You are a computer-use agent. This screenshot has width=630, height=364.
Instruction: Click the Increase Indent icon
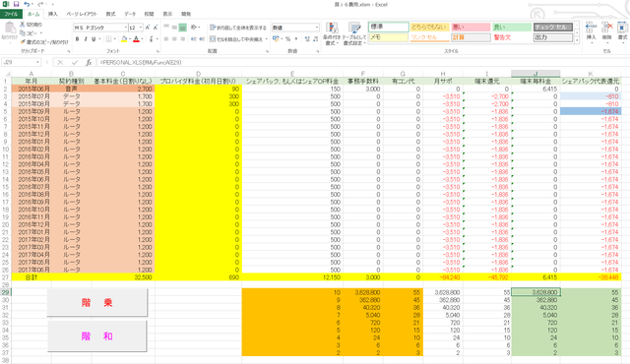[202, 39]
